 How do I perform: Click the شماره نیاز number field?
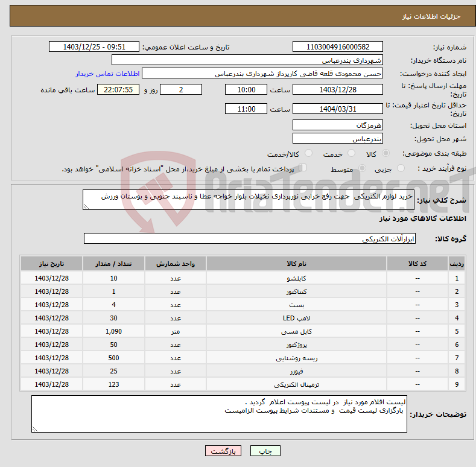tap(338, 47)
